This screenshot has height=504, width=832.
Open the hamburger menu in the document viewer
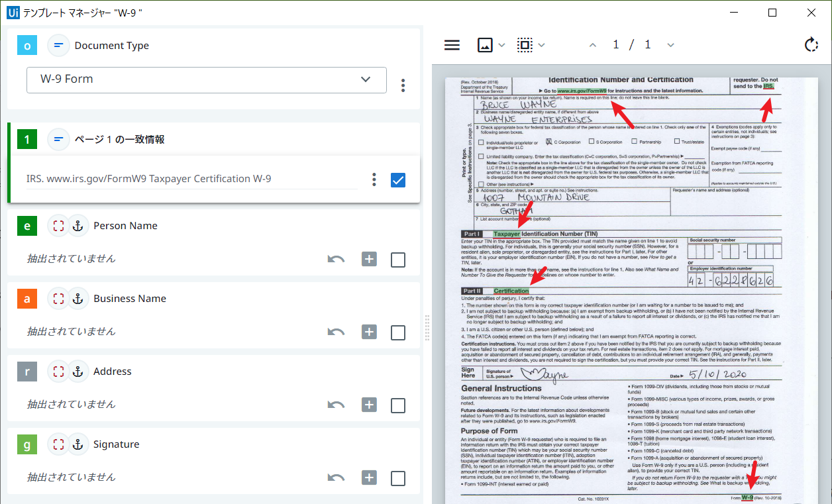452,44
